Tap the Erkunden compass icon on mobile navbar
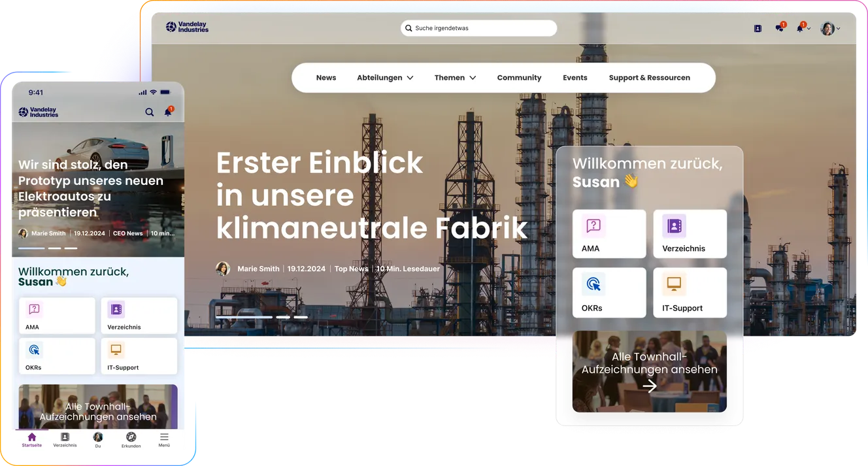This screenshot has height=466, width=868. pyautogui.click(x=131, y=437)
